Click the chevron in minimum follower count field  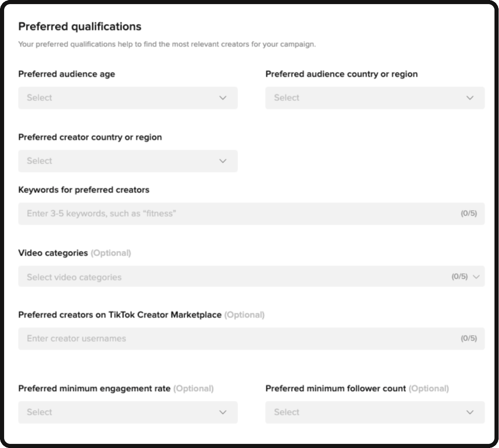470,412
